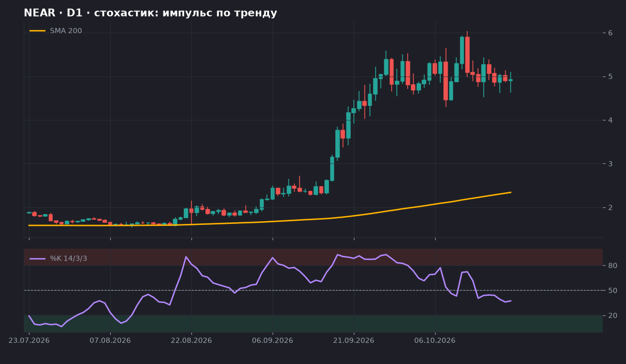Click the 23.07.2026 date axis label
Screen dimensions: 626x364
tap(29, 340)
